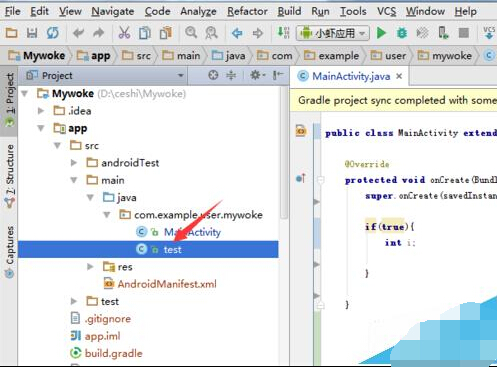Open Project panel settings gear

257,75
